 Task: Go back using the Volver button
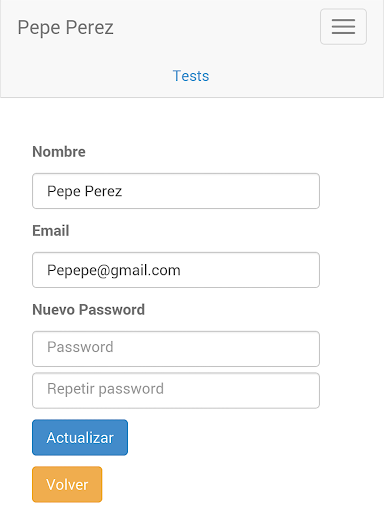67,484
